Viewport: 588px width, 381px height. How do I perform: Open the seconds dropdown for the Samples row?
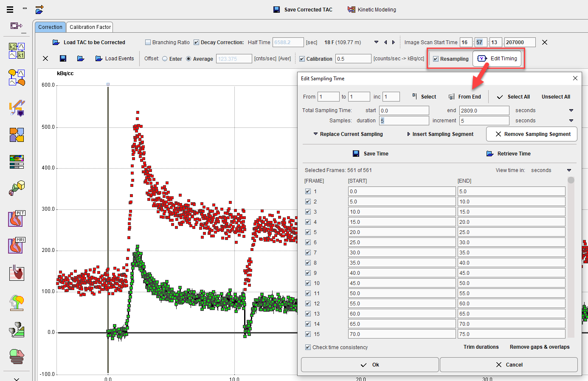pyautogui.click(x=571, y=121)
